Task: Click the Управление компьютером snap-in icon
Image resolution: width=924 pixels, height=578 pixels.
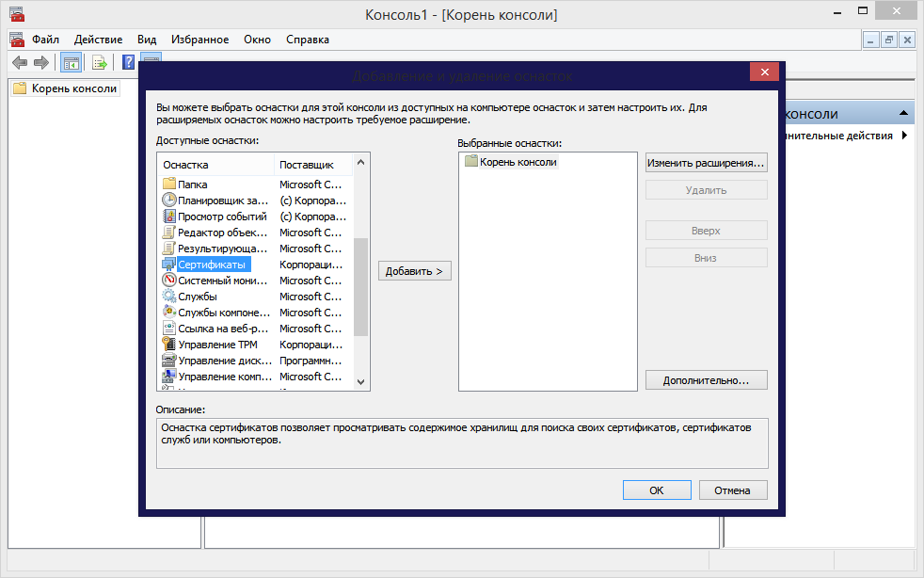Action: [169, 376]
